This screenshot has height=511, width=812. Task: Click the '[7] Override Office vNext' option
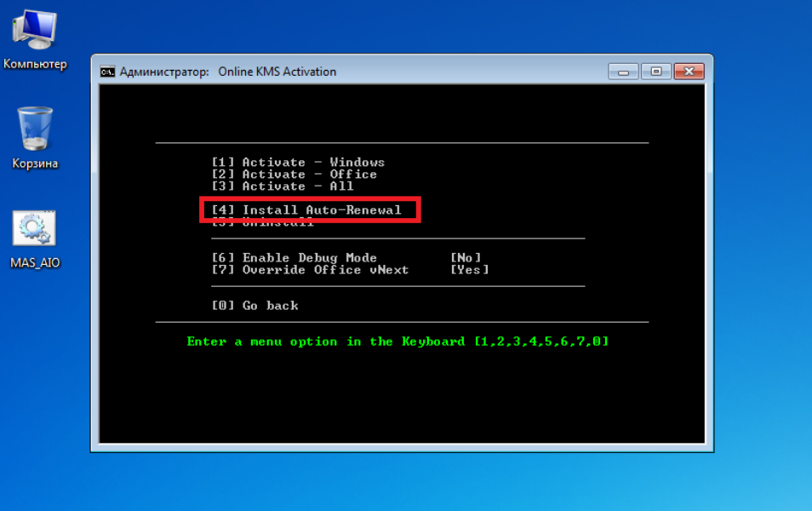pos(310,270)
